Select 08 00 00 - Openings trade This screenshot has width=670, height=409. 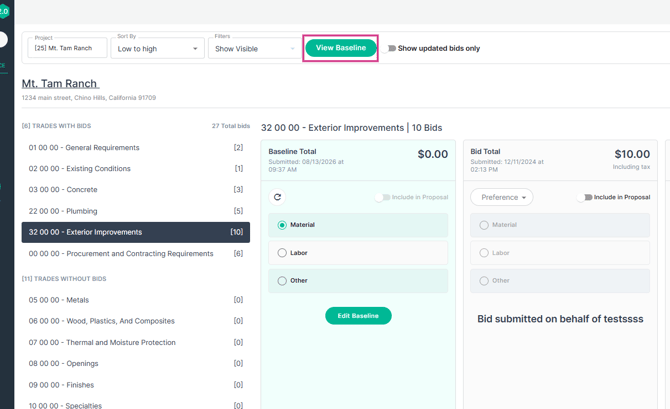(x=136, y=363)
